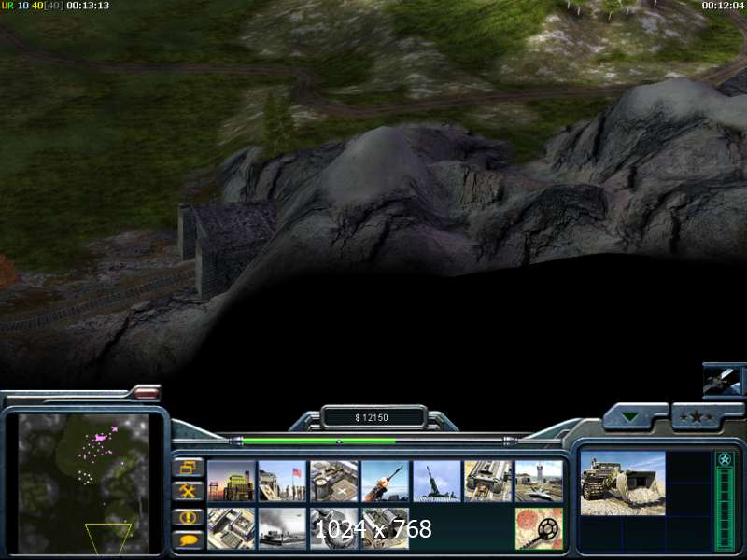The image size is (747, 560).
Task: Select idle worker via hammer-wrench button
Action: point(189,492)
